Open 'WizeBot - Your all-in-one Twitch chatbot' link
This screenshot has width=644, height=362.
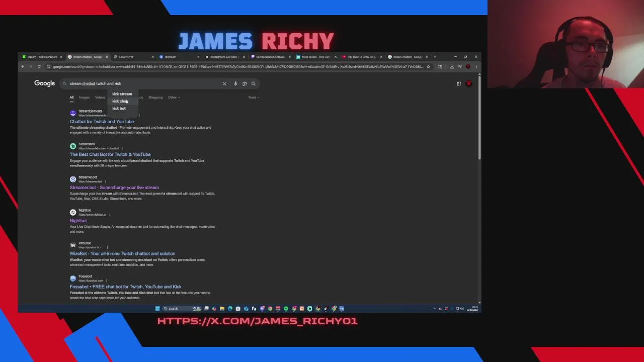coord(122,254)
